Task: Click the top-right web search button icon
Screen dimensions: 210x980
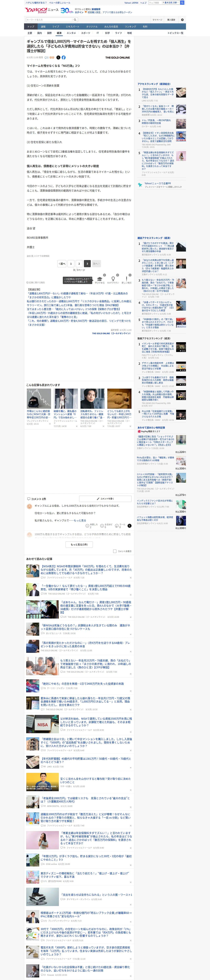Action: point(182,3)
